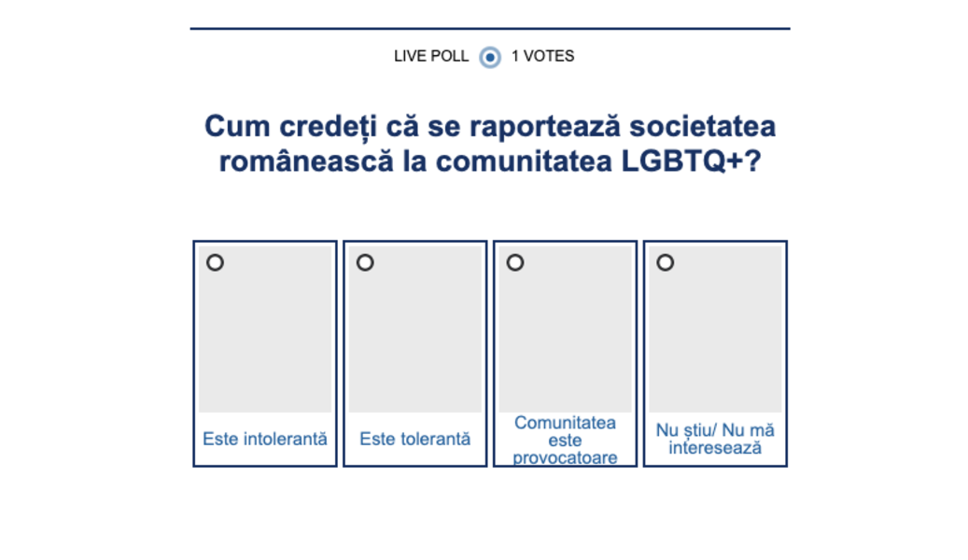
Task: Pick the 'Comunitatea este provocatoare' radio button
Action: tap(515, 263)
